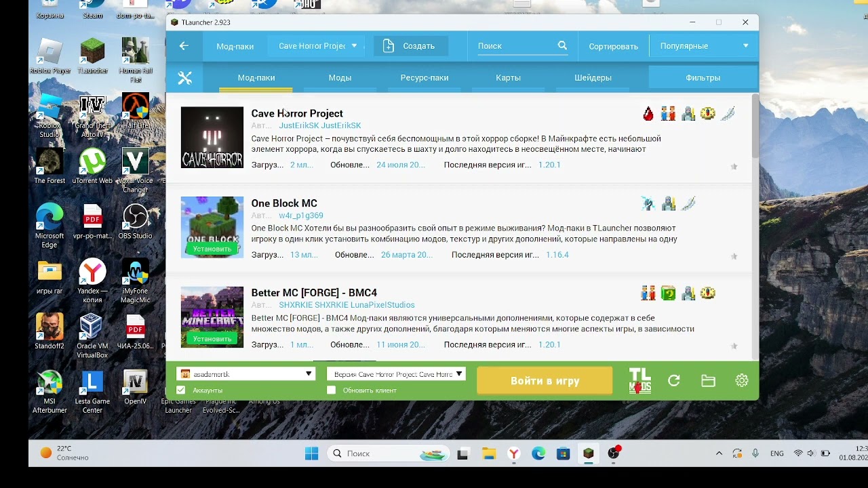
Task: Open Microsoft Store from taskbar
Action: 563,454
